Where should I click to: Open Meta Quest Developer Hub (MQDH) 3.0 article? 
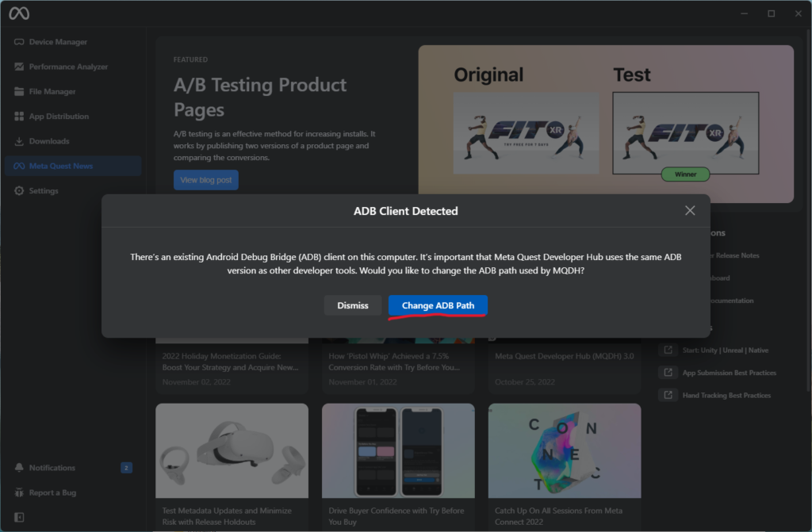click(x=565, y=357)
